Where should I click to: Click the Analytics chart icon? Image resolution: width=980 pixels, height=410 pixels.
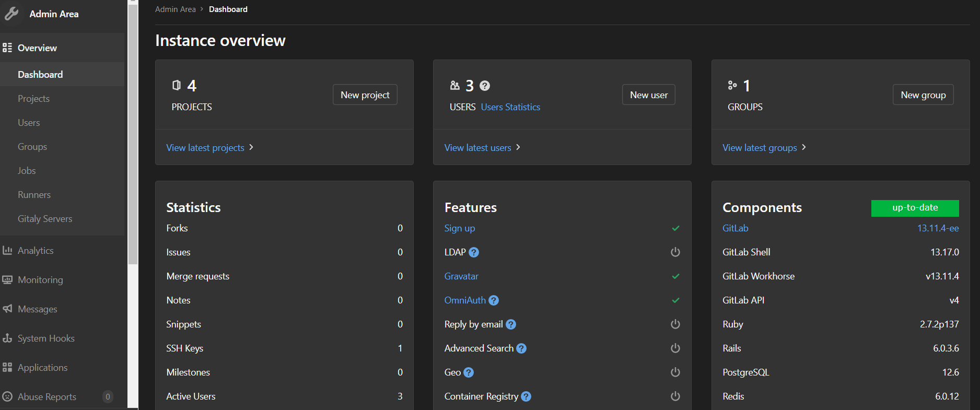[7, 250]
